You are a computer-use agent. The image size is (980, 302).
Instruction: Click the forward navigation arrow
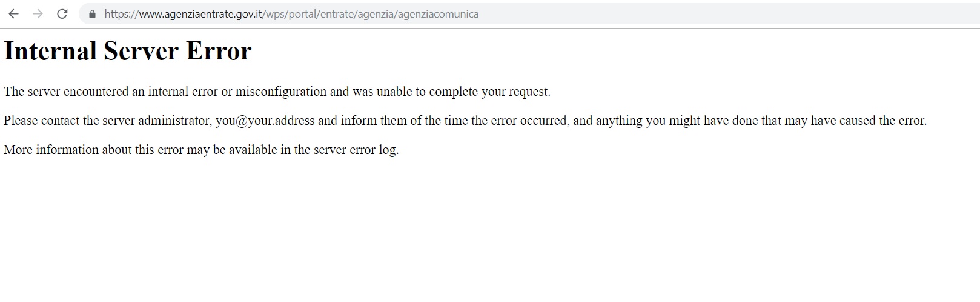(38, 14)
